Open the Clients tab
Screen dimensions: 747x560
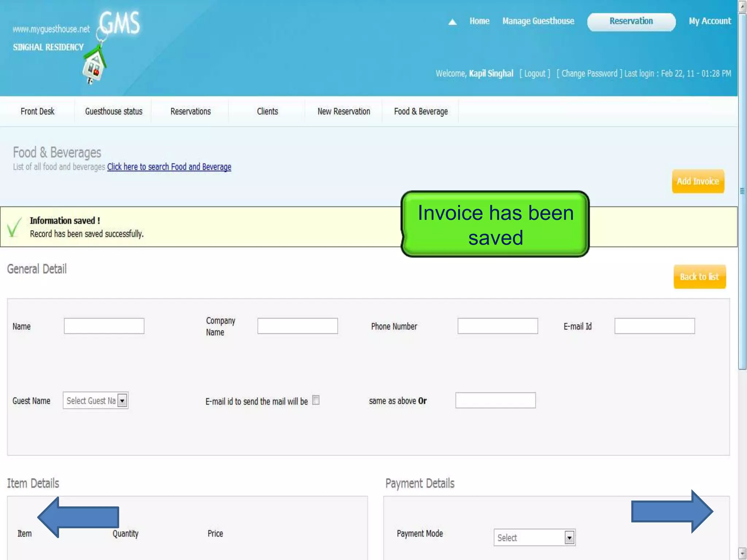coord(267,111)
